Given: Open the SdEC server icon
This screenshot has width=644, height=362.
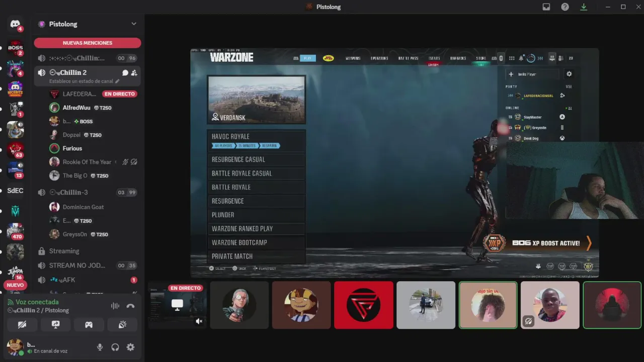Looking at the screenshot, I should (x=15, y=191).
